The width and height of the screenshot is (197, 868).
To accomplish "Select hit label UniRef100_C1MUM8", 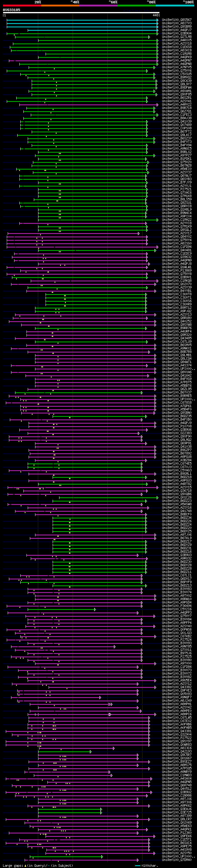I will [x=177, y=54].
